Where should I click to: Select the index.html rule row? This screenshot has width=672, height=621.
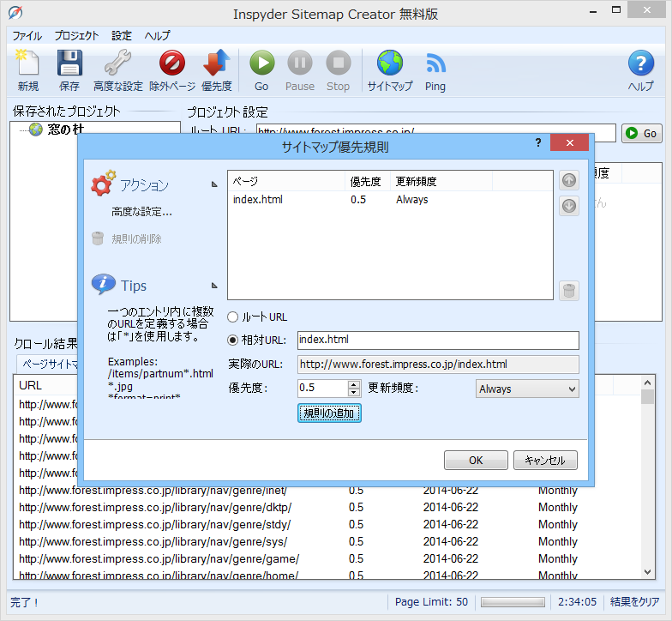coord(390,199)
